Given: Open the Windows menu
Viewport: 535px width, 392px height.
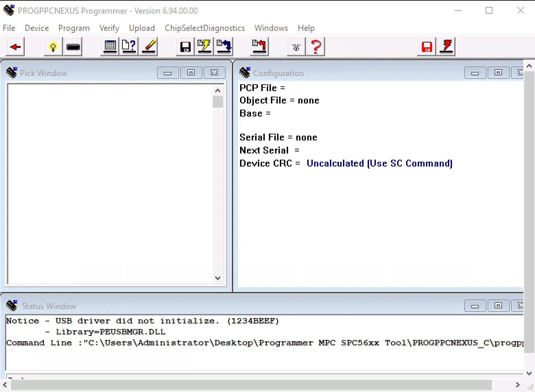Looking at the screenshot, I should click(x=271, y=28).
